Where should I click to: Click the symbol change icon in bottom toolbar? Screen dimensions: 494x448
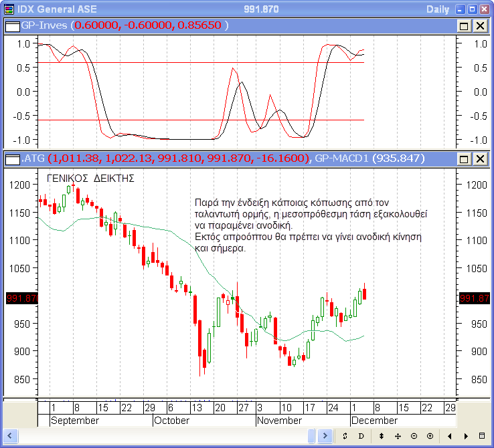tap(345, 436)
